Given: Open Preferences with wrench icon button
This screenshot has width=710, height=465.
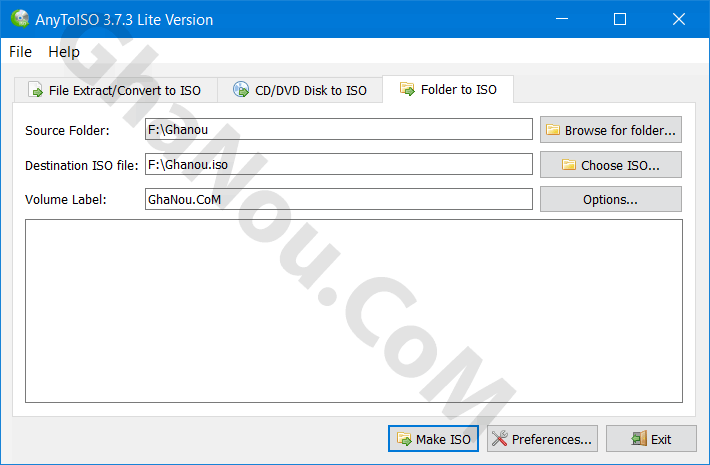Looking at the screenshot, I should pyautogui.click(x=542, y=439).
